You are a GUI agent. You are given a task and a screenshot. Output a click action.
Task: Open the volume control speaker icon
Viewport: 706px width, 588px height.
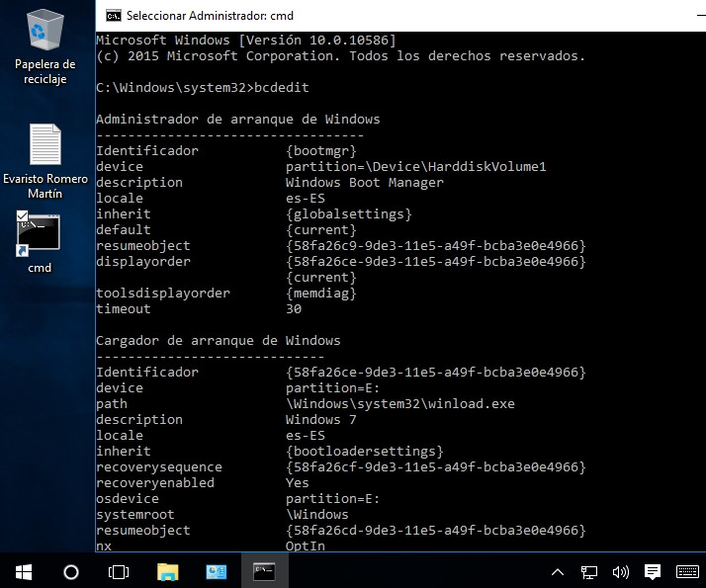point(620,571)
